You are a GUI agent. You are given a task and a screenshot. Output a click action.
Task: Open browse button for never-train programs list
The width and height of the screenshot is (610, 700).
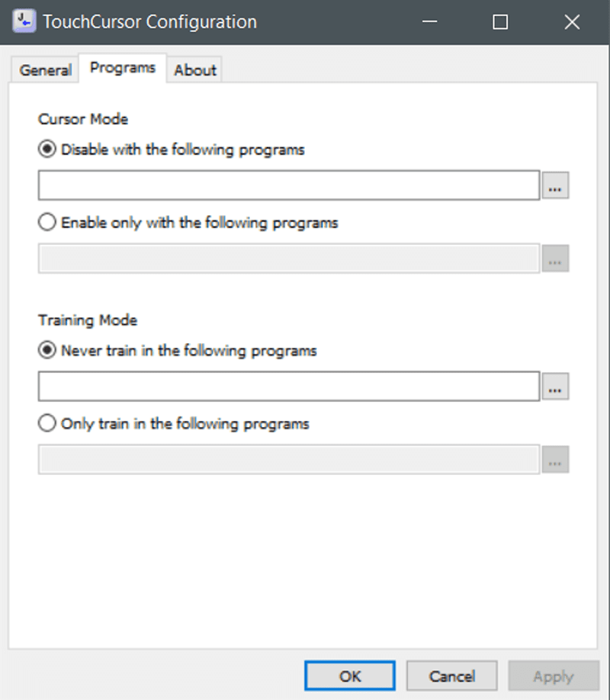555,386
